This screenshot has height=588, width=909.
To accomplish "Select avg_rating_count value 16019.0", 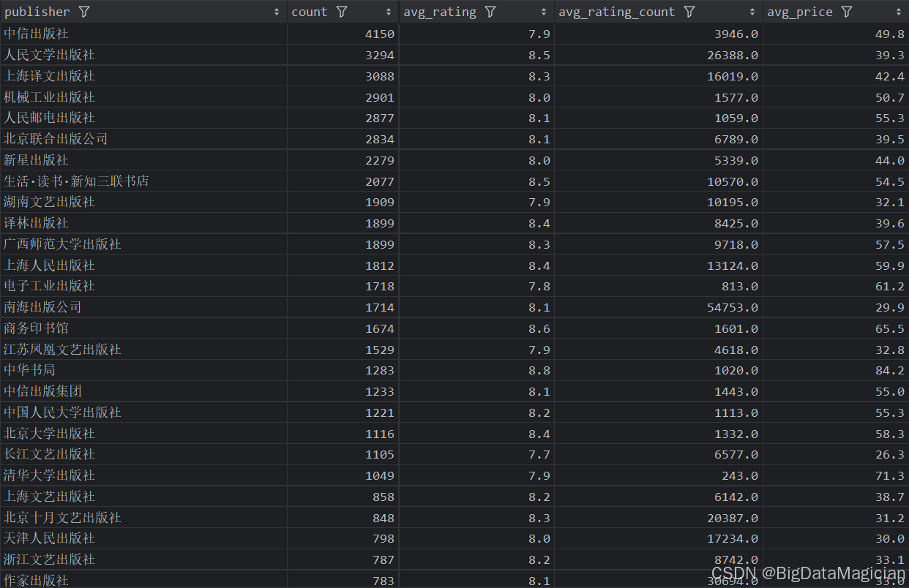I will point(733,77).
